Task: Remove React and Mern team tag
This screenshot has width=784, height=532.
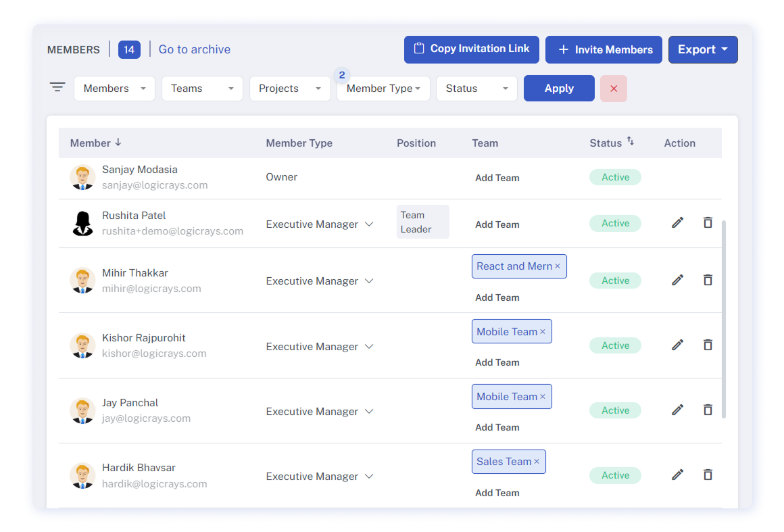Action: [558, 266]
